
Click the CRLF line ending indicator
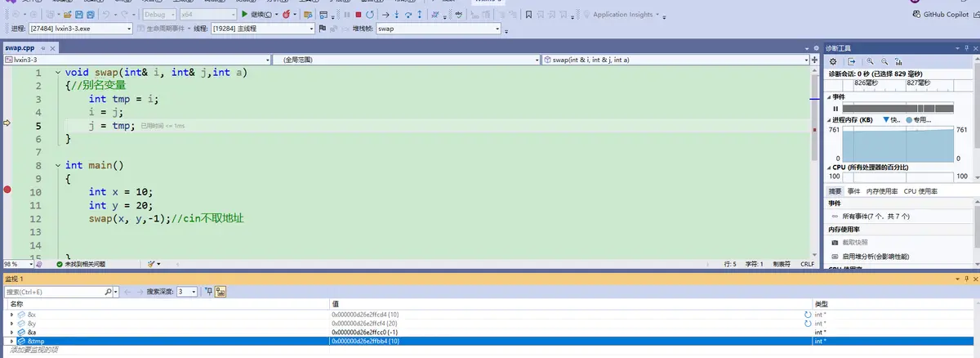807,264
